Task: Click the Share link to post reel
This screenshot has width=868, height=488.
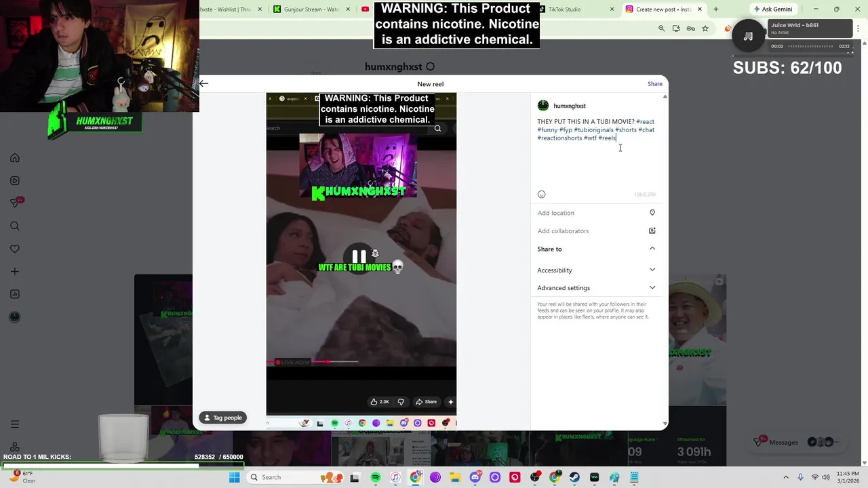Action: coord(654,84)
